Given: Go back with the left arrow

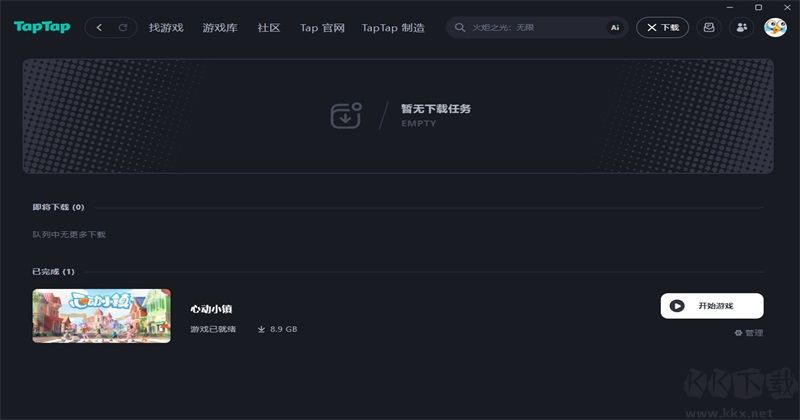Looking at the screenshot, I should click(x=99, y=28).
